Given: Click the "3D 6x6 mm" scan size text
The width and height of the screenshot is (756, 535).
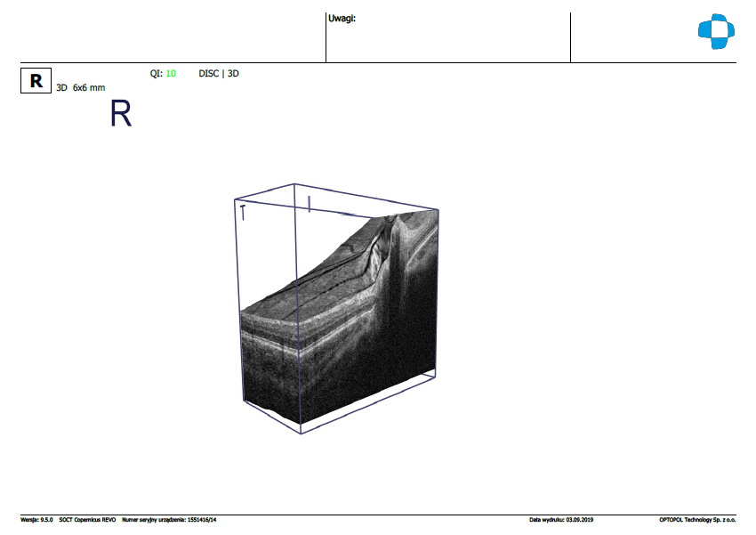Looking at the screenshot, I should (81, 87).
